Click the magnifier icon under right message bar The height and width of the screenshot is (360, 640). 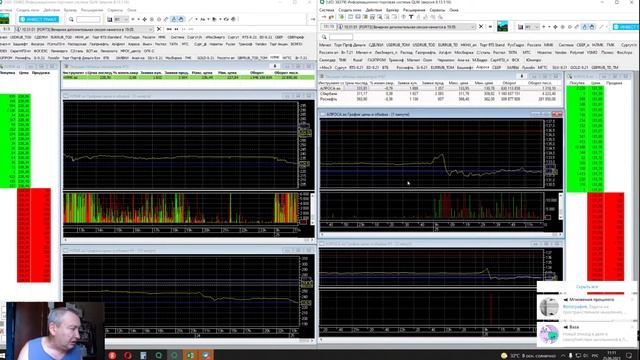[x=324, y=37]
